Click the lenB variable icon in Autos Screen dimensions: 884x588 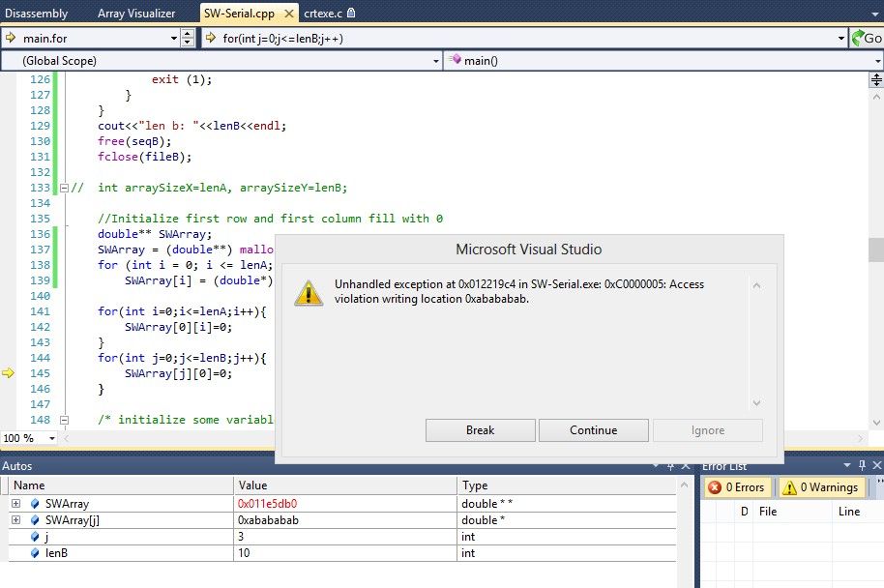(35, 553)
